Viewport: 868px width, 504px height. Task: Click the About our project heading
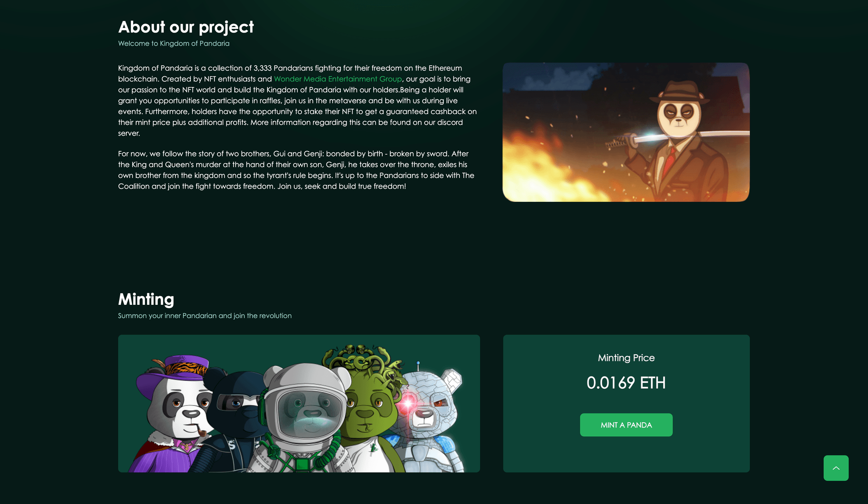186,27
